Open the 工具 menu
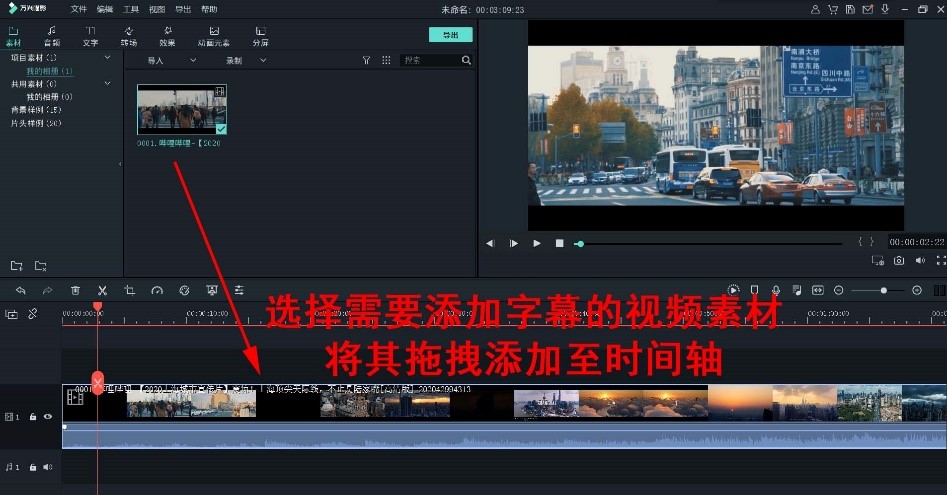 coord(130,9)
